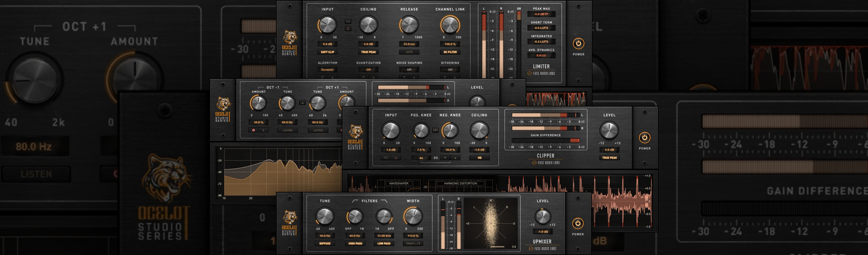Click the Limiter 1:1 gain icon

348,21
